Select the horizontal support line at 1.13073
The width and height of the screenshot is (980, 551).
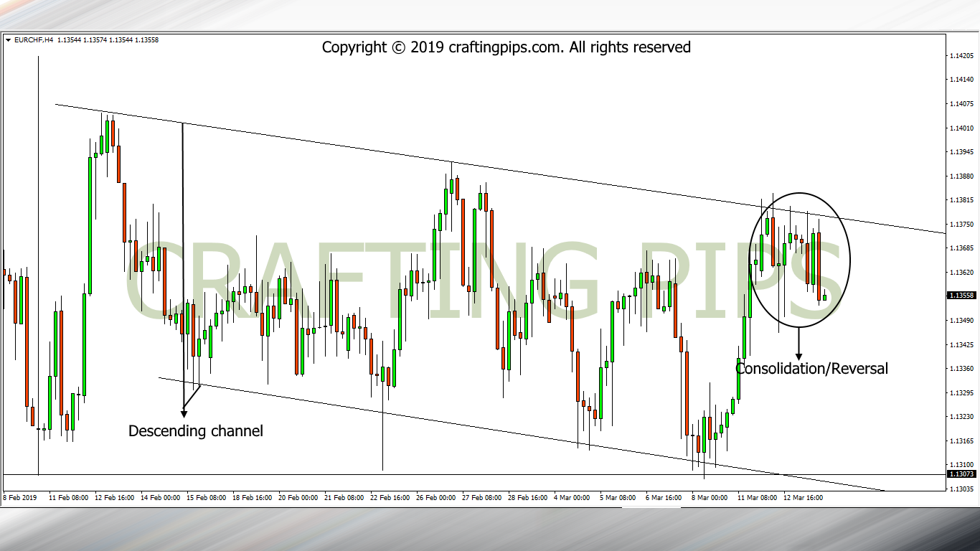point(473,474)
